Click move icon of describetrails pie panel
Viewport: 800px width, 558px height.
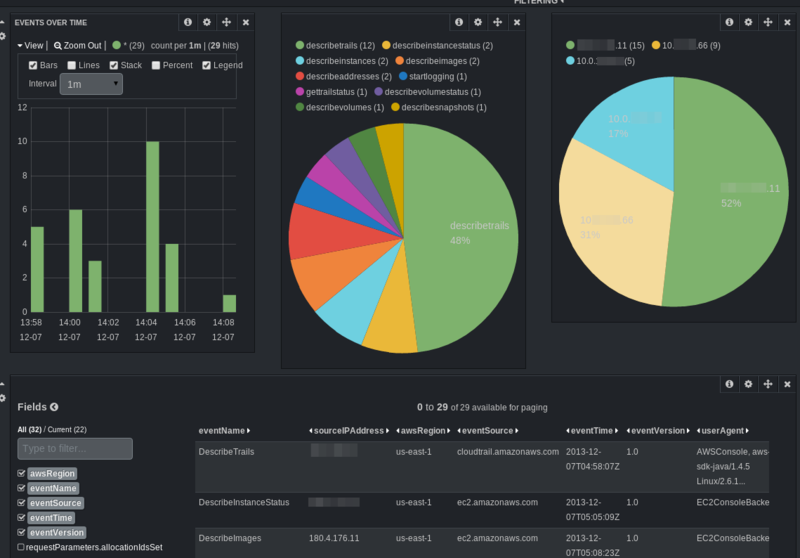tap(497, 22)
